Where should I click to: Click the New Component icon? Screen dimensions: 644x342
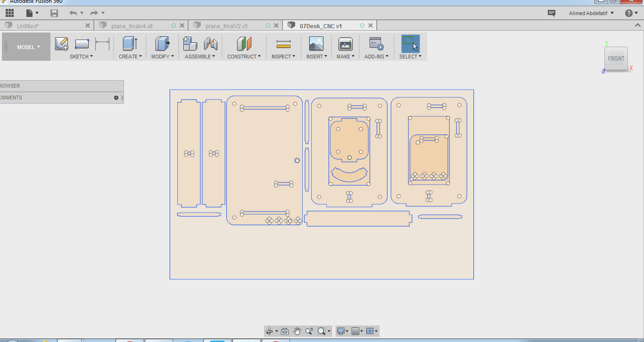[x=190, y=44]
